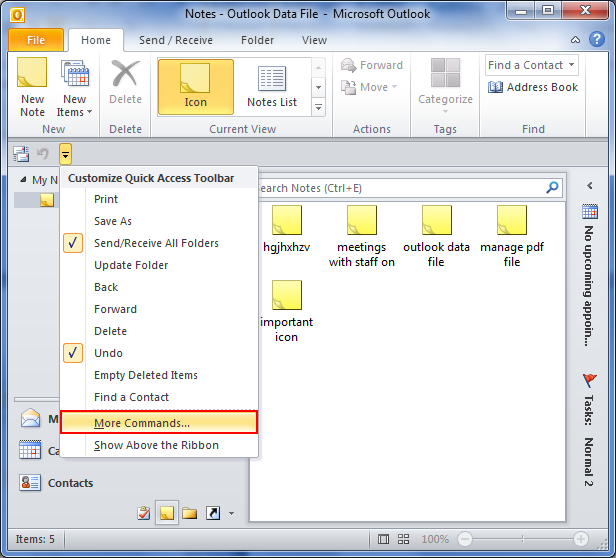
Task: Configure navigation pane buttons arrow
Action: click(231, 513)
